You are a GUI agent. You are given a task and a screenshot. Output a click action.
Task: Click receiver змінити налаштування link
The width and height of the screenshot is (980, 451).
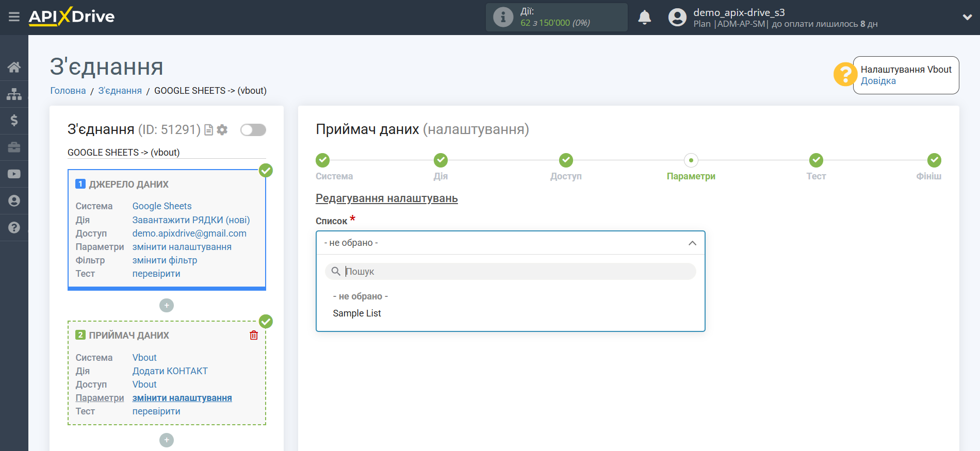tap(182, 398)
